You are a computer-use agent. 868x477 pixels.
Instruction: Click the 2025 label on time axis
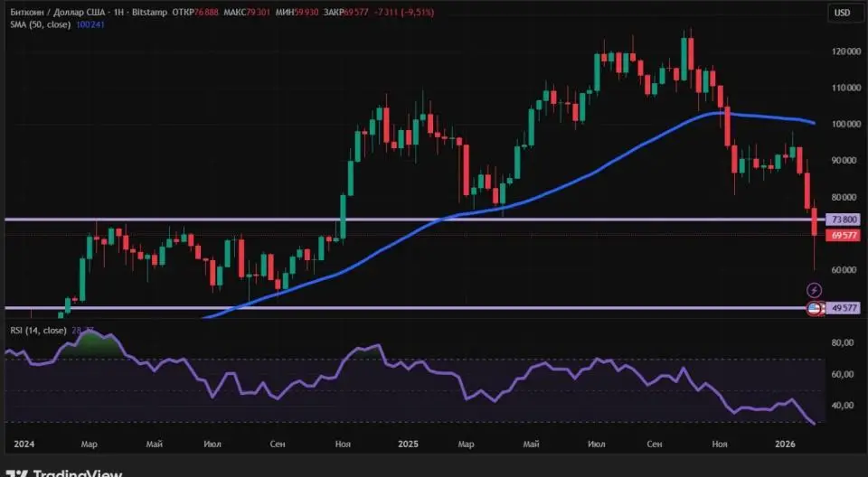(x=408, y=444)
